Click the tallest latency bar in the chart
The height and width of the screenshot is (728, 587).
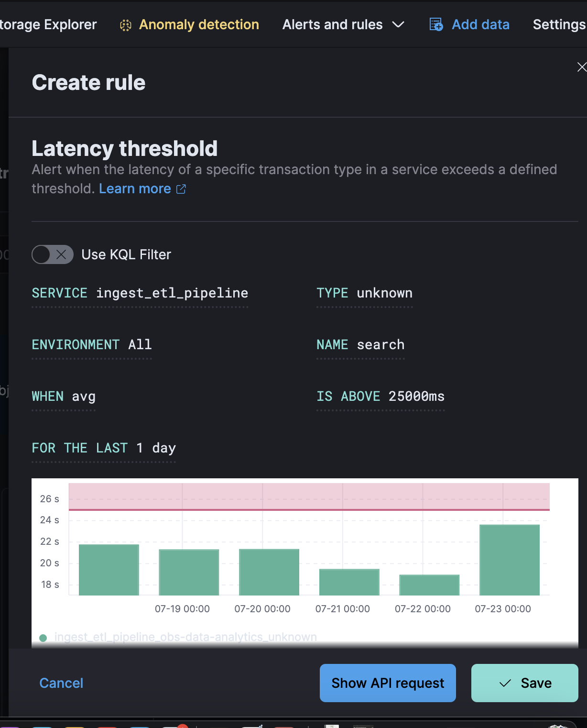pyautogui.click(x=510, y=560)
